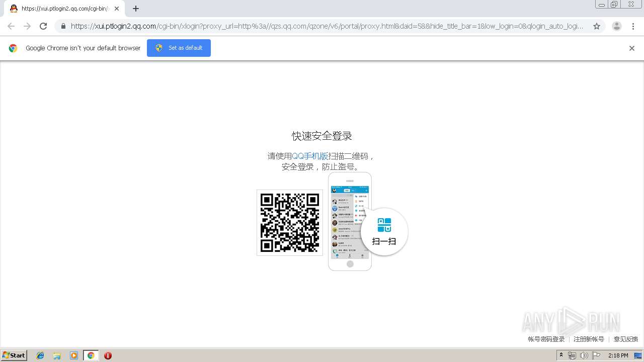The height and width of the screenshot is (362, 644).
Task: Open 意见反馈 feedback link
Action: [x=626, y=339]
